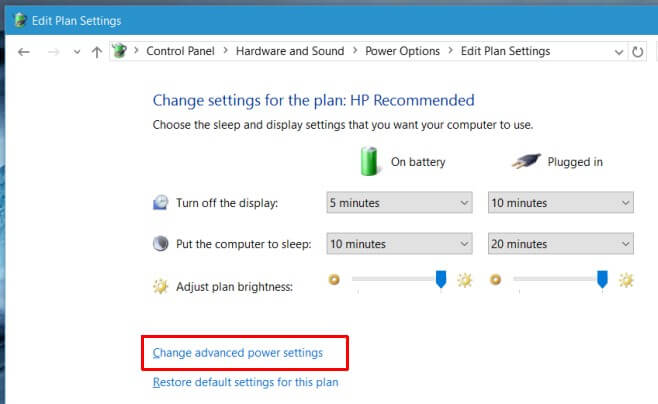Click the power options icon in address bar
Screen dimensions: 658x404
tap(119, 51)
